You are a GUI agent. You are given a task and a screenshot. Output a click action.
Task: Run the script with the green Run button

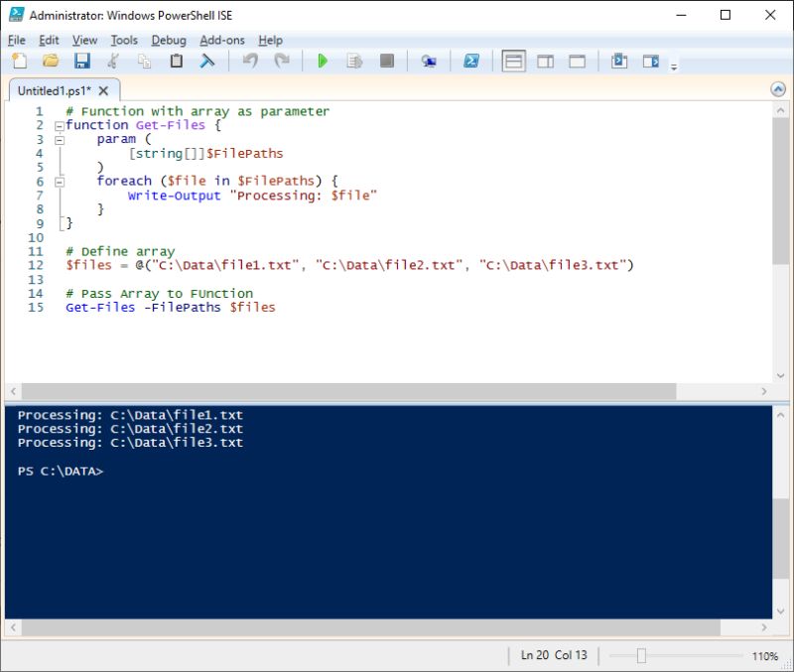point(323,62)
